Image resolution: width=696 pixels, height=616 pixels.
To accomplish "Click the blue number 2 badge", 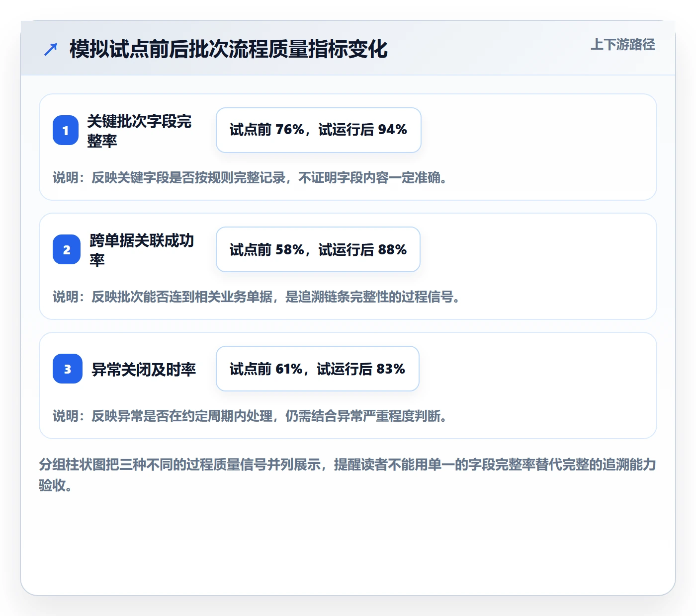I will (x=67, y=249).
